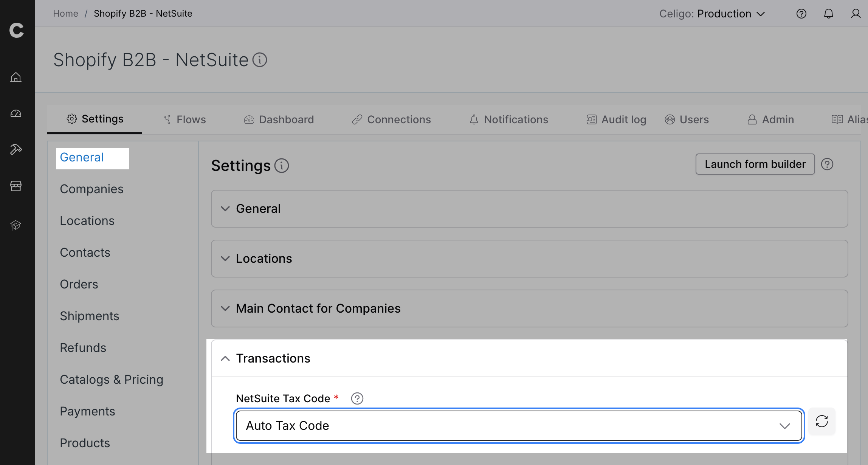Image resolution: width=868 pixels, height=465 pixels.
Task: Expand the Locations settings section
Action: click(x=529, y=259)
